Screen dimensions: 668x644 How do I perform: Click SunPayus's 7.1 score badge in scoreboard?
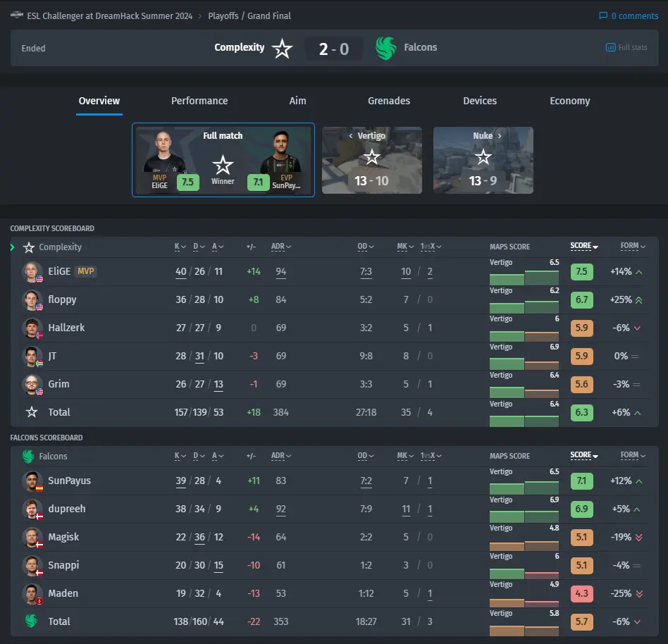[581, 481]
